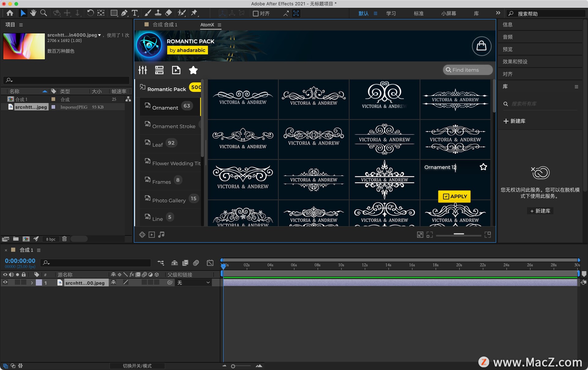Image resolution: width=588 pixels, height=370 pixels.
Task: Click 新建库 to create library
Action: (514, 121)
